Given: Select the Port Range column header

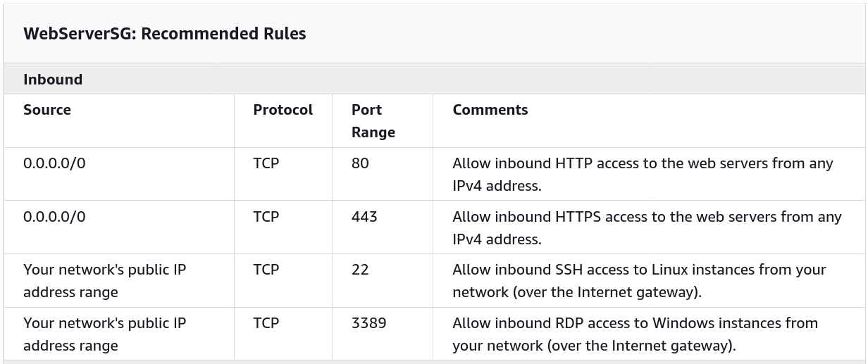Looking at the screenshot, I should [373, 121].
